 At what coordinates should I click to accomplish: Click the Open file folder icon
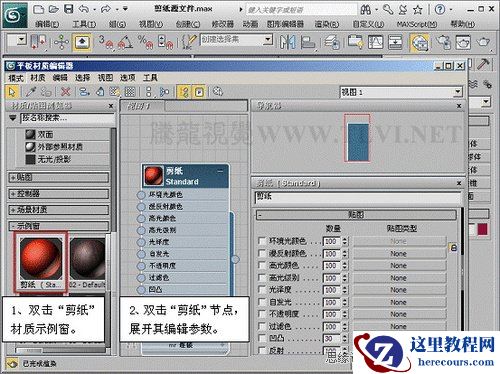54,9
